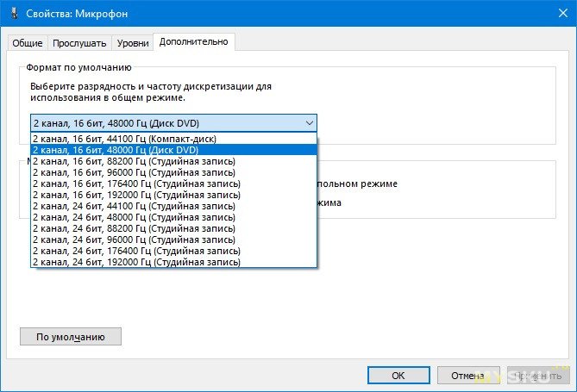Switch to the Уровни tab
This screenshot has height=392, width=577.
pyautogui.click(x=132, y=43)
